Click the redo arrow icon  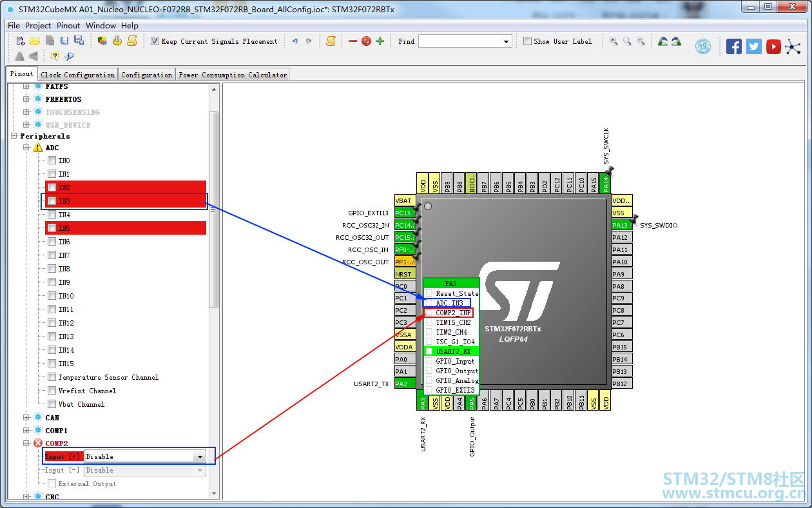pos(309,41)
